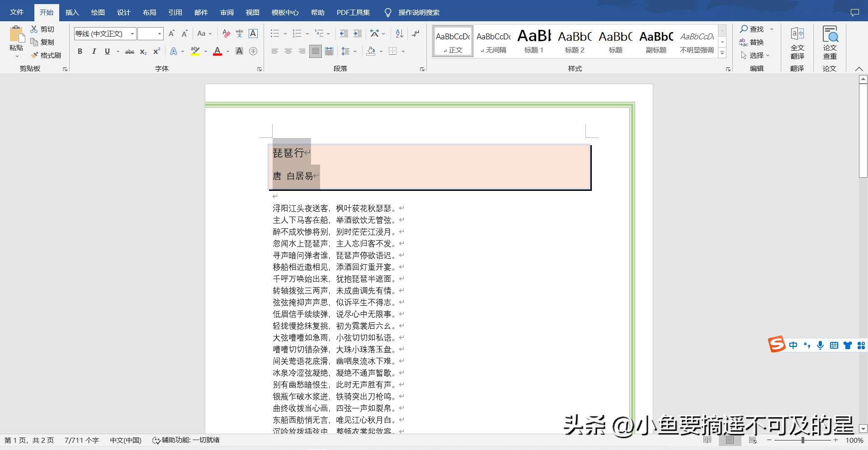The image size is (868, 450).
Task: Open the font name dropdown
Action: point(132,34)
